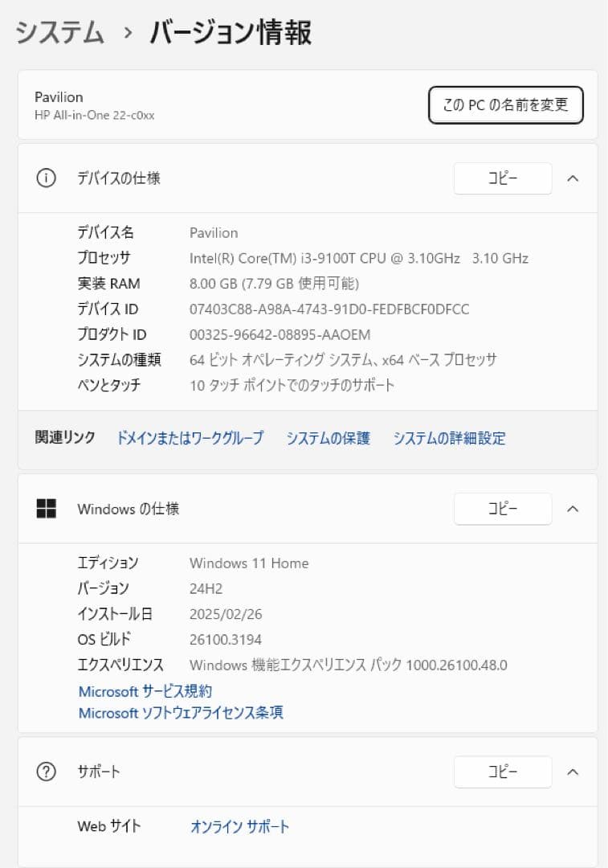Select the エクスペリエンス pack value 1000.26100.48.0
Image resolution: width=608 pixels, height=868 pixels.
(x=348, y=665)
